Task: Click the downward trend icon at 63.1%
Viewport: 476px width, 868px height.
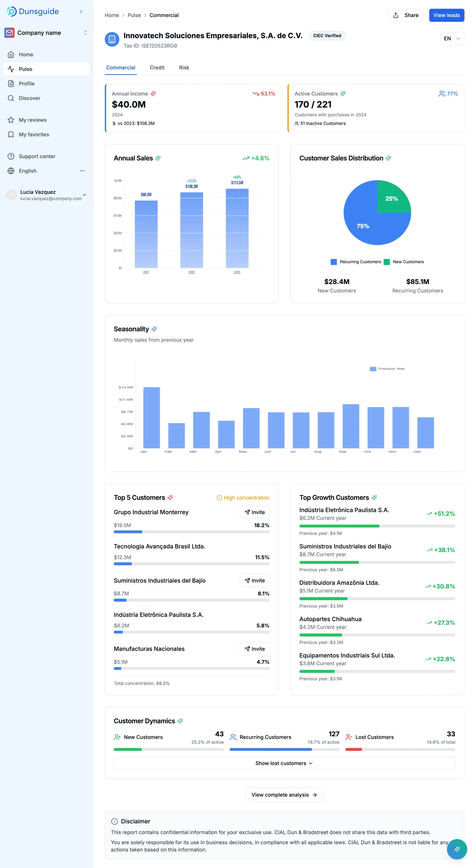Action: click(x=256, y=94)
